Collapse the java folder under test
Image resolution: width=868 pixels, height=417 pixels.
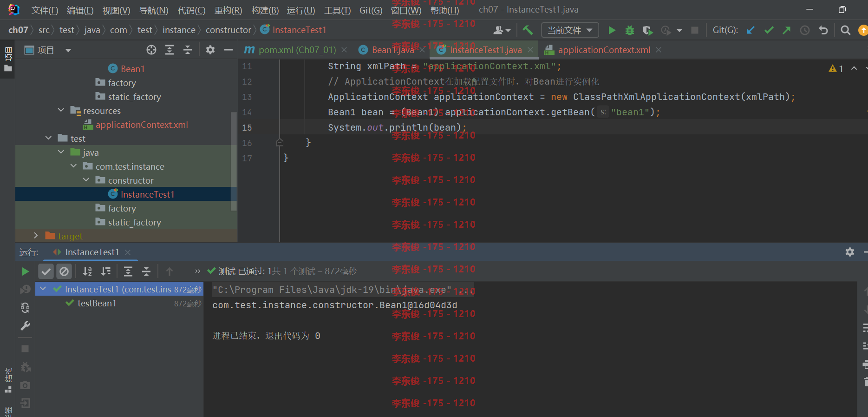pyautogui.click(x=61, y=152)
